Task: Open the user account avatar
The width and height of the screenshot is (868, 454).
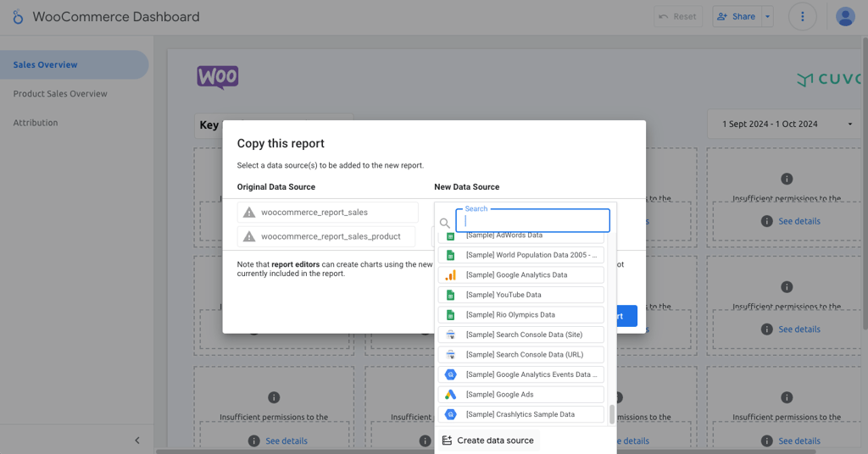Action: (845, 17)
